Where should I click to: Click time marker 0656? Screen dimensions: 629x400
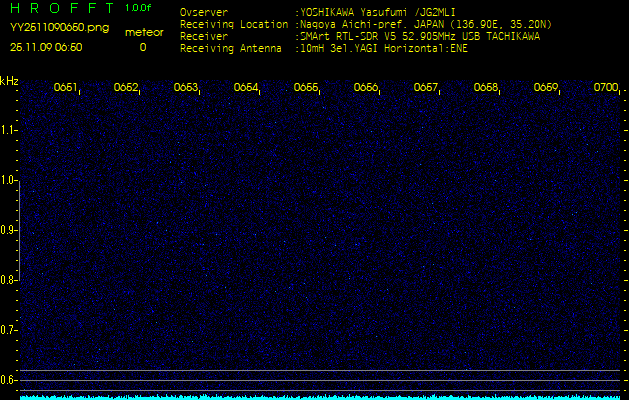(x=365, y=87)
